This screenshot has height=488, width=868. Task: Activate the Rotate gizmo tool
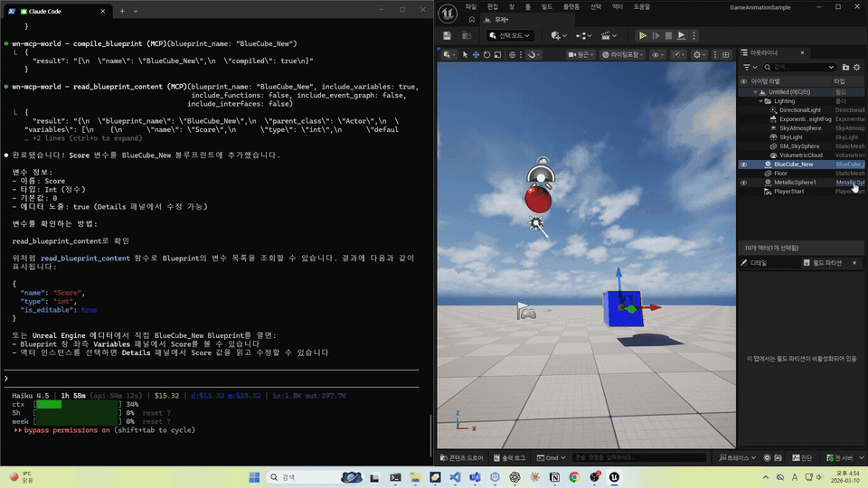tap(486, 55)
